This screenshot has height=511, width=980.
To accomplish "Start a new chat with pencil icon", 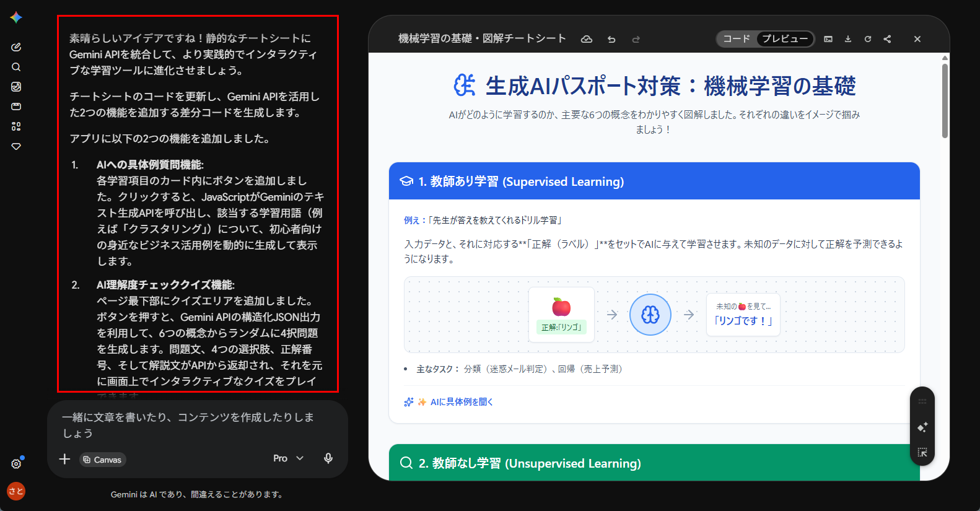I will [x=16, y=47].
